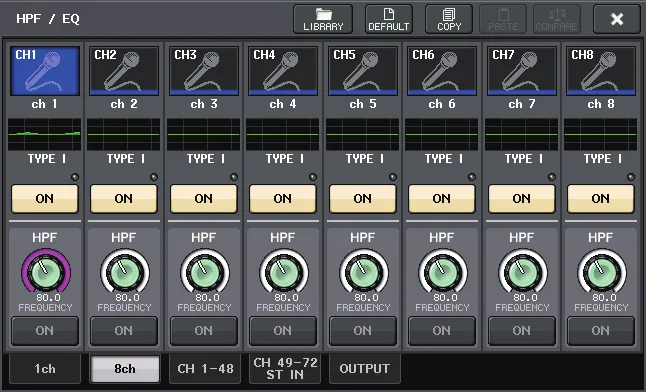Screen dimensions: 646x392
Task: Close the HPF / EQ window
Action: (x=617, y=19)
